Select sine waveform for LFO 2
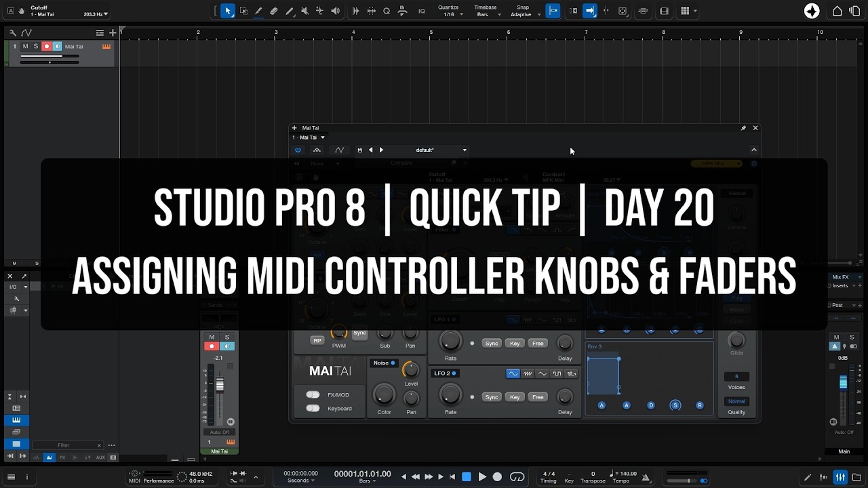Screen dimensions: 868x488 click(x=513, y=373)
